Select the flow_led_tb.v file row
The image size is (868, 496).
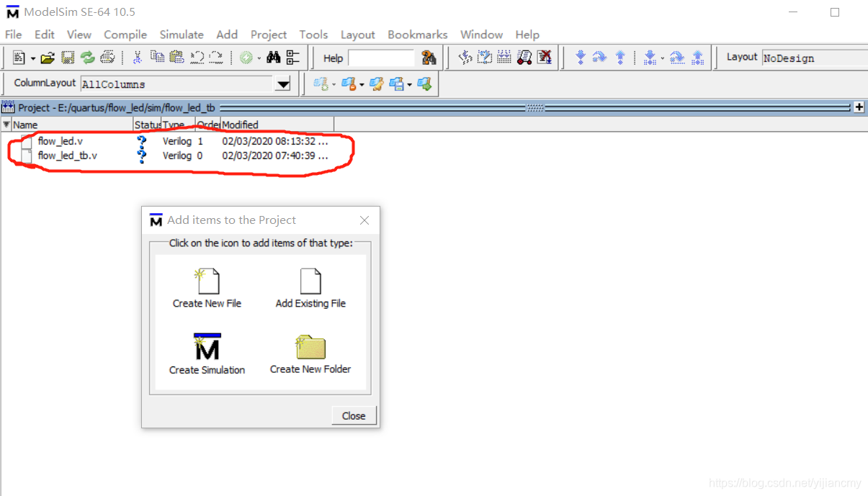click(x=176, y=155)
